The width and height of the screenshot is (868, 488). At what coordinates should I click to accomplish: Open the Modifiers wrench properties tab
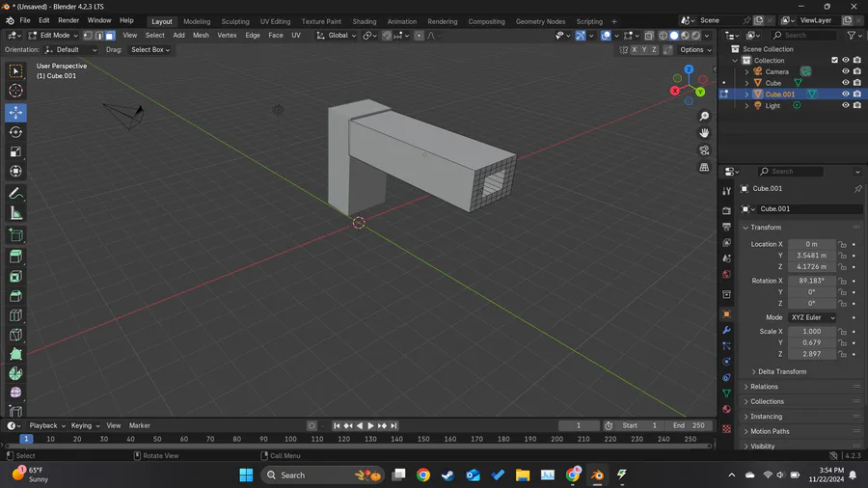[727, 330]
